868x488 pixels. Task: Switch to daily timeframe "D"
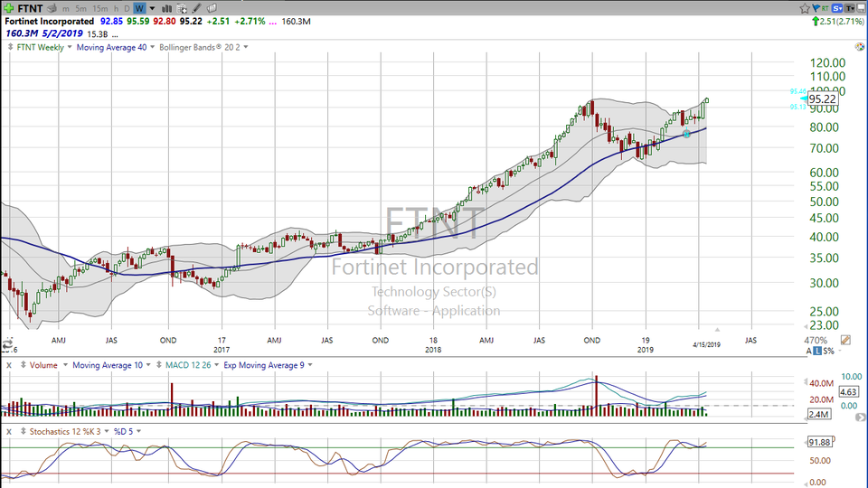(x=127, y=9)
